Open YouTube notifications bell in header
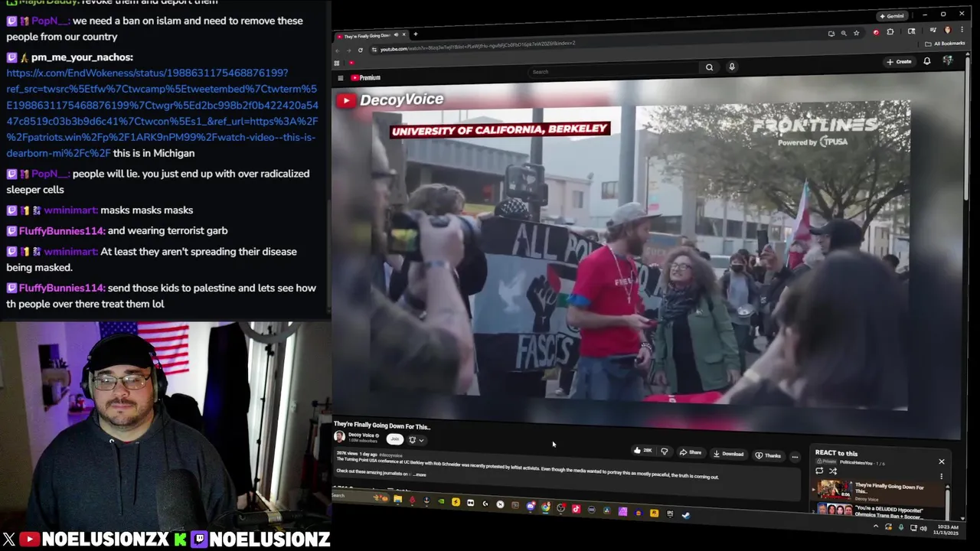The image size is (980, 551). [926, 61]
